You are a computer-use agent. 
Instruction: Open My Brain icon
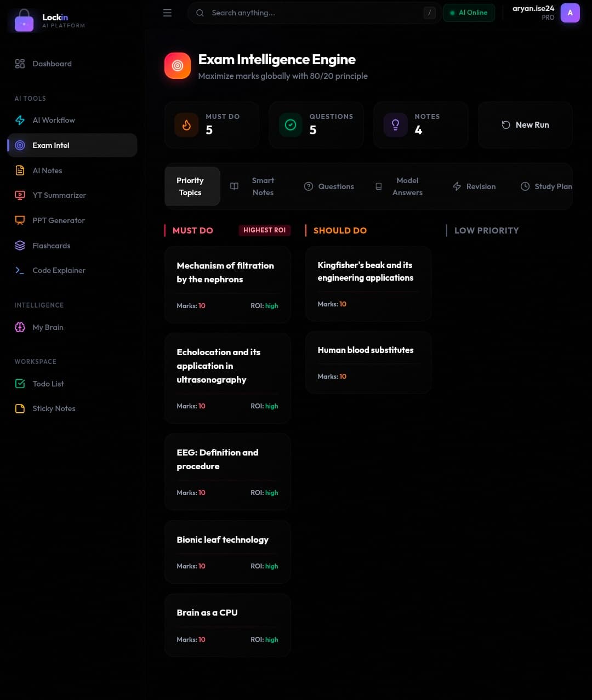[x=20, y=327]
